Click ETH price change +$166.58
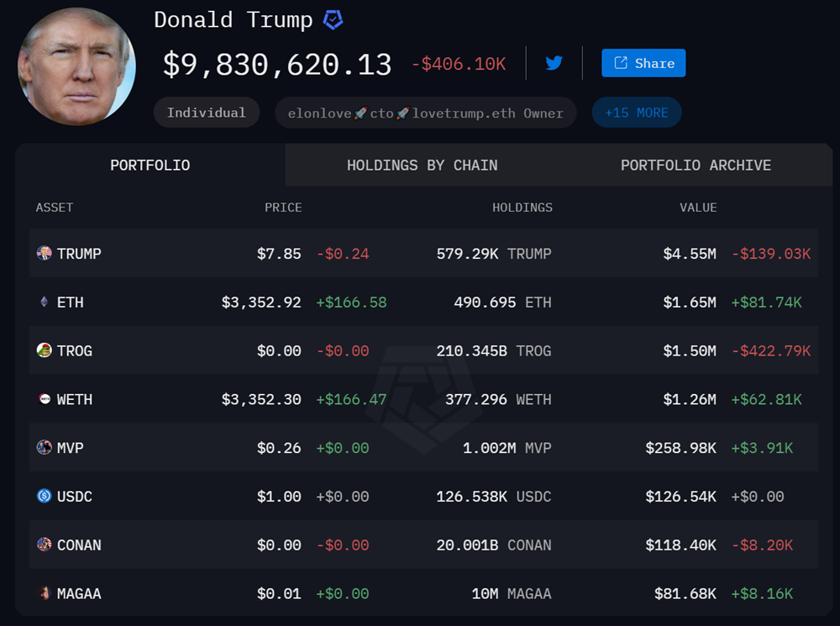The height and width of the screenshot is (626, 840). (x=351, y=302)
